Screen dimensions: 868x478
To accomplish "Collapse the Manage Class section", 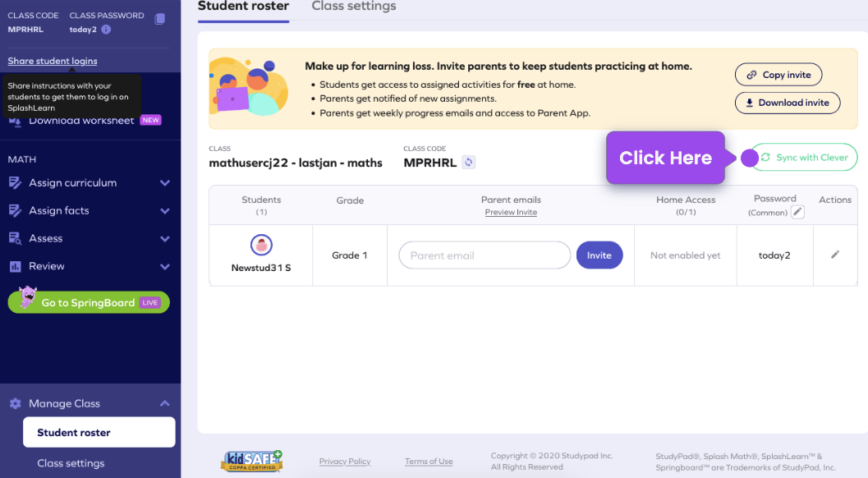I will [x=163, y=402].
